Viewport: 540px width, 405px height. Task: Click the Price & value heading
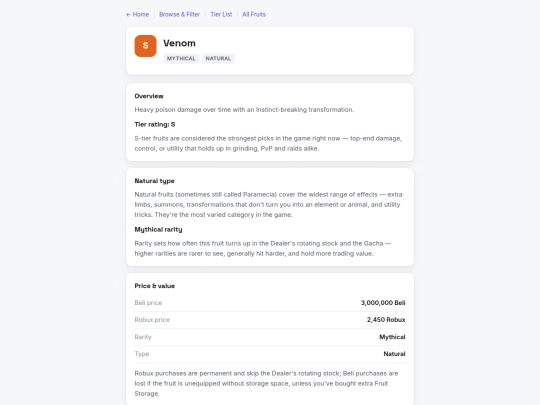pos(155,286)
